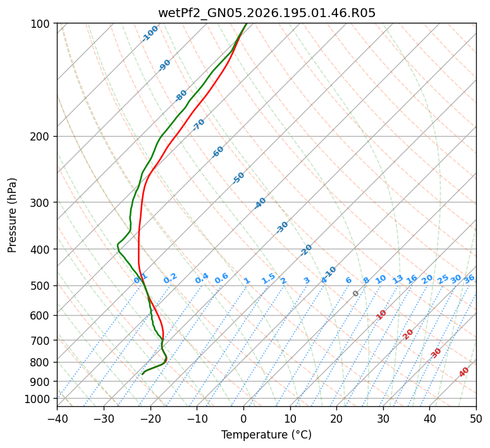This screenshot has height=448, width=490.
Task: Click the 1000 pressure tick label
Action: 38,399
